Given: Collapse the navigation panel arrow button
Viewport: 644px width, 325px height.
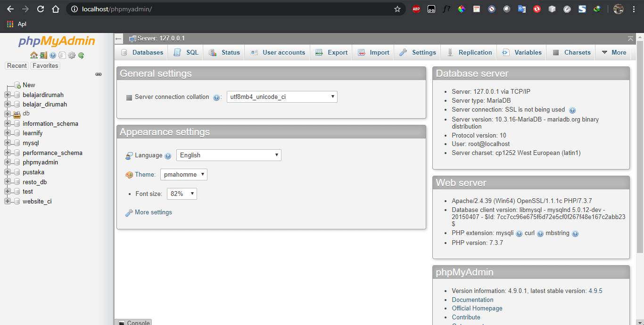Looking at the screenshot, I should tap(119, 39).
